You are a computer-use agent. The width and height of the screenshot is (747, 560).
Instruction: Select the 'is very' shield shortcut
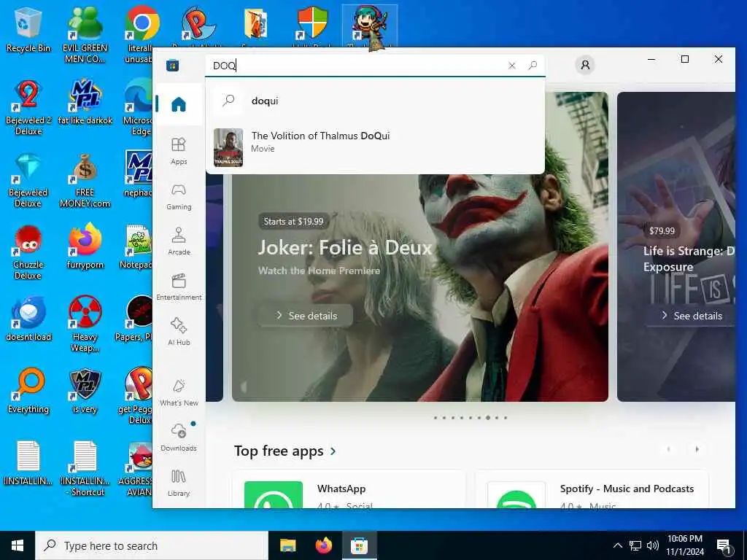85,392
